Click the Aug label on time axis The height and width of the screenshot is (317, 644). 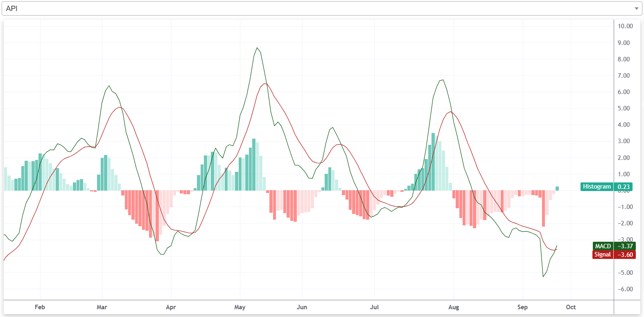(454, 307)
